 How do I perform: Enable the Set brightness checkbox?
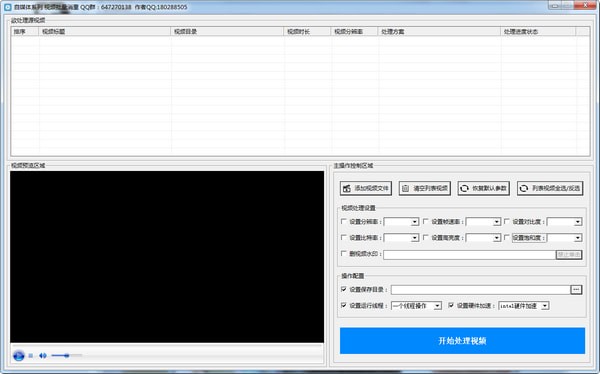point(426,237)
